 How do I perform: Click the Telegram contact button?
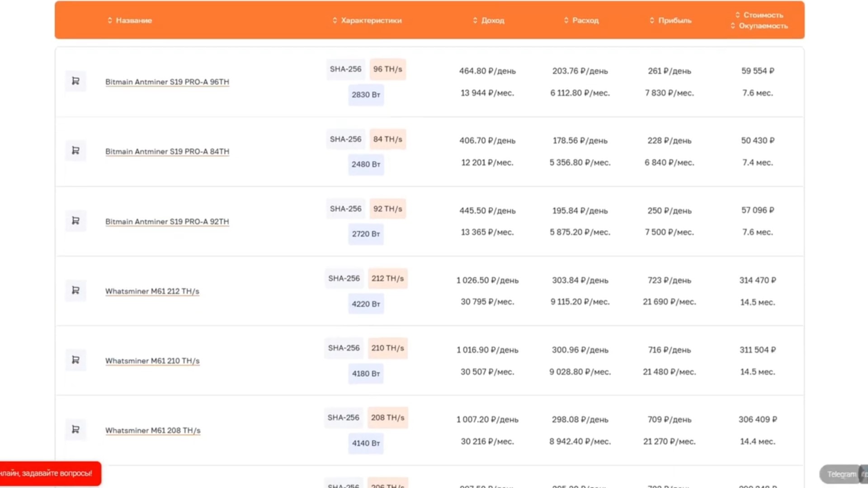(x=840, y=474)
